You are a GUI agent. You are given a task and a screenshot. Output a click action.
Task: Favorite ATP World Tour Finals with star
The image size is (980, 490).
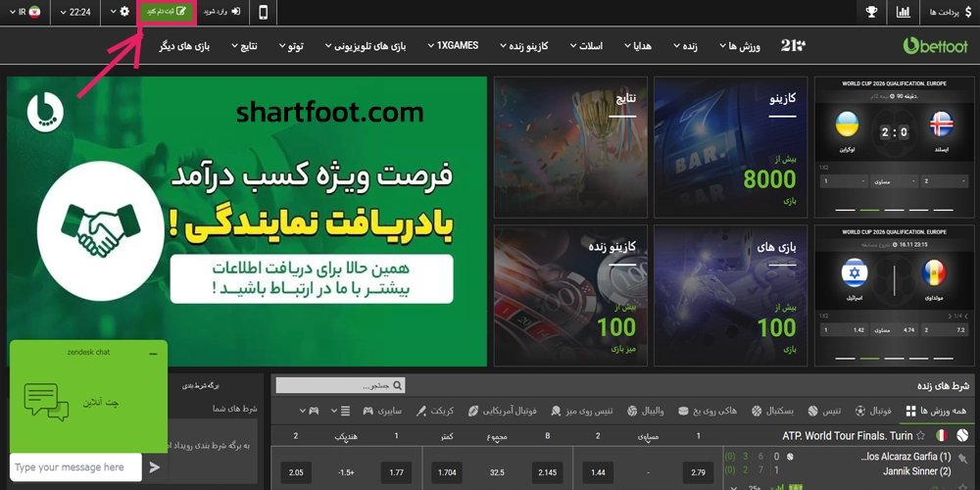click(x=920, y=435)
